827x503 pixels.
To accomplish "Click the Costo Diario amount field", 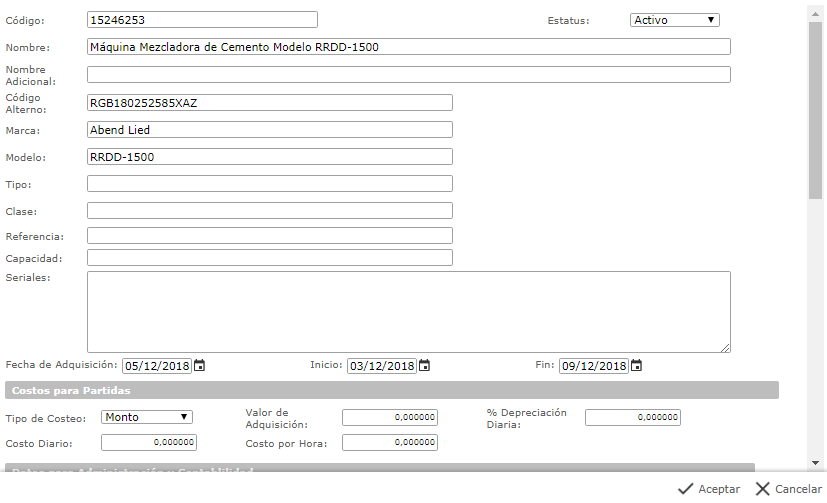I will pos(149,442).
